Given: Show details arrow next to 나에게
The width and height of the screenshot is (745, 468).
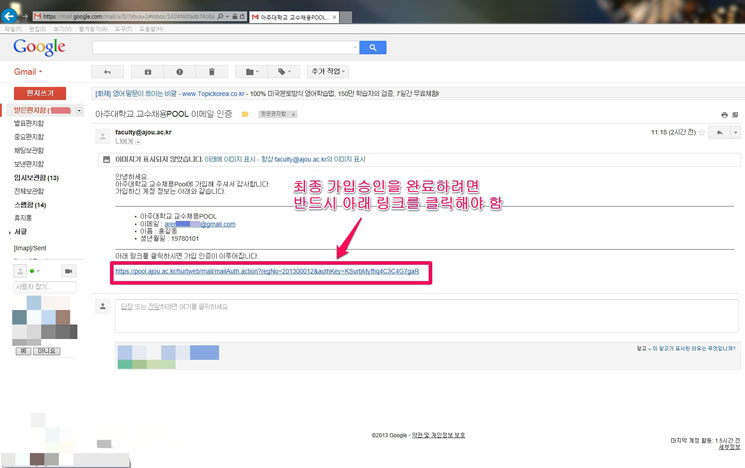Looking at the screenshot, I should click(x=138, y=142).
